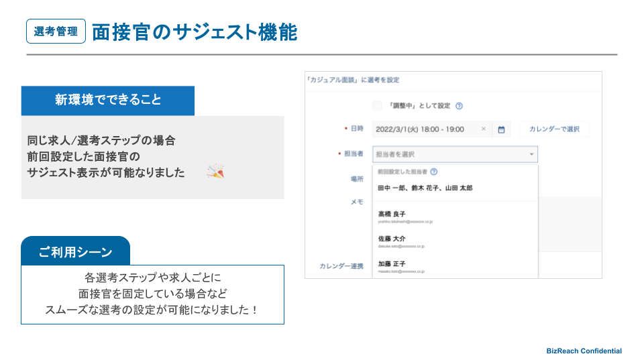
Task: Choose suggested 田中 一郎、鈴木 花子、山田 太郎
Action: click(x=425, y=188)
